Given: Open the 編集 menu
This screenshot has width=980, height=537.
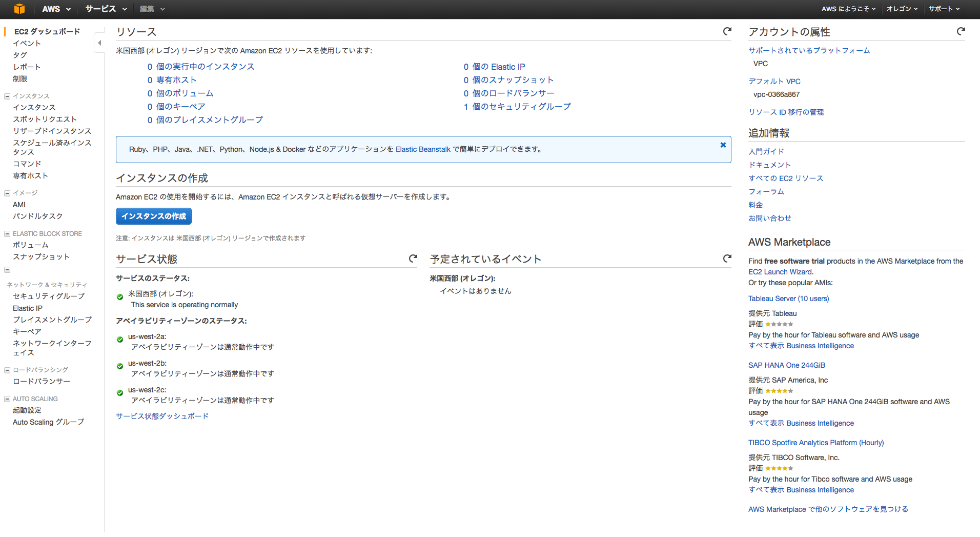Looking at the screenshot, I should click(151, 9).
